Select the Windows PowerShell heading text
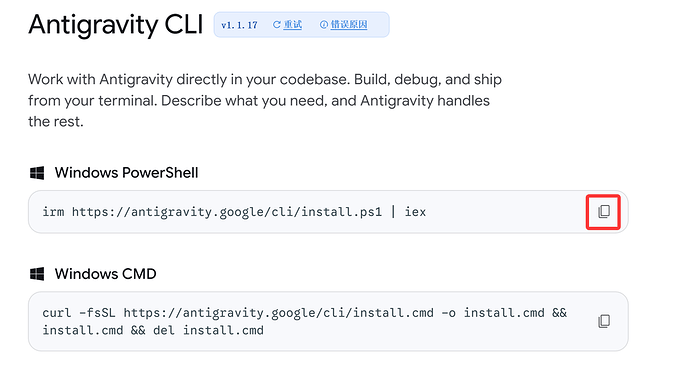690x371 pixels. pyautogui.click(x=126, y=173)
